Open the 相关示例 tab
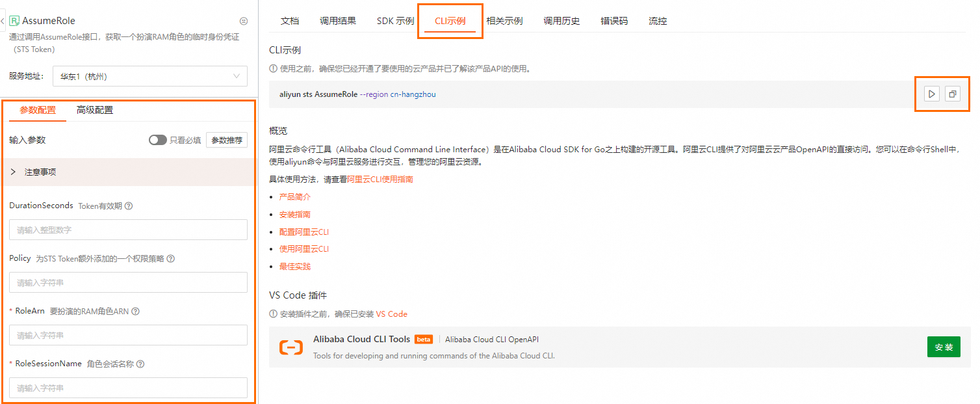The image size is (980, 404). [504, 21]
